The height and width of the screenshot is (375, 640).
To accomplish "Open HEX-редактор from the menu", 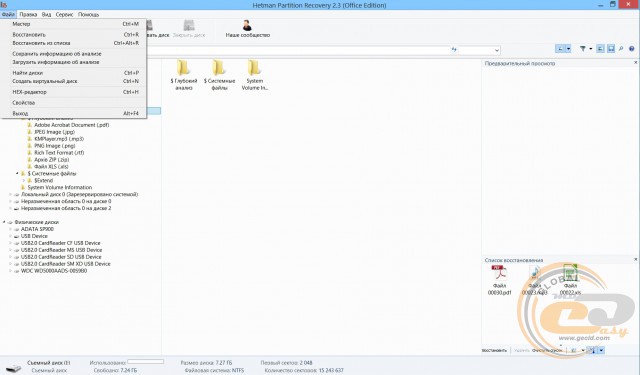I will pyautogui.click(x=73, y=92).
